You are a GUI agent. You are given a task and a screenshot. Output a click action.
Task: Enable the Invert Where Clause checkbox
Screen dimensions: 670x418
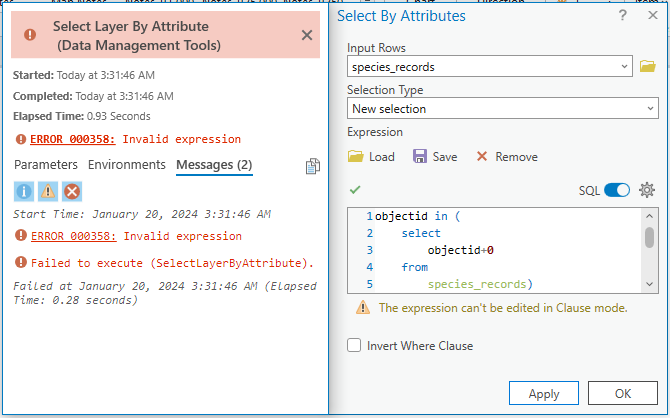(x=354, y=346)
